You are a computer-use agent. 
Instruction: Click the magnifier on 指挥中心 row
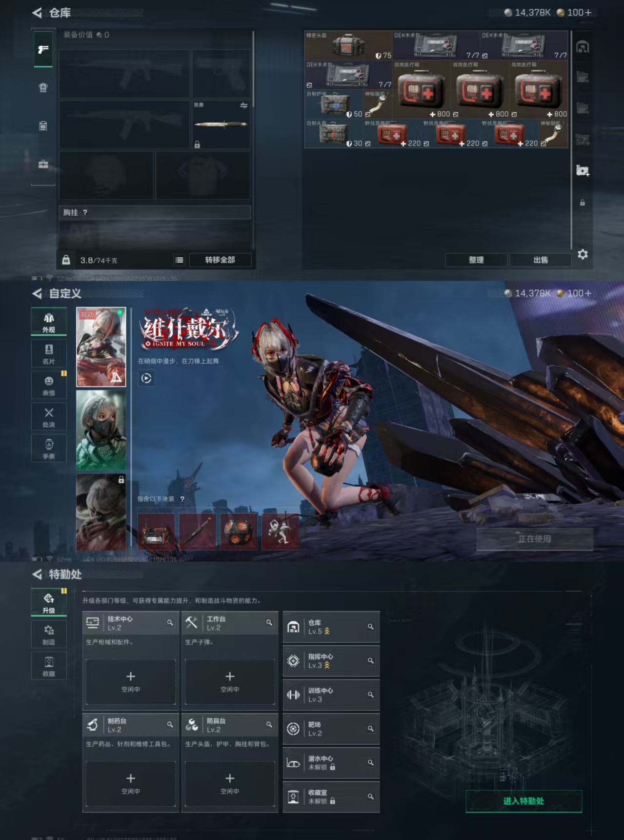click(x=370, y=661)
